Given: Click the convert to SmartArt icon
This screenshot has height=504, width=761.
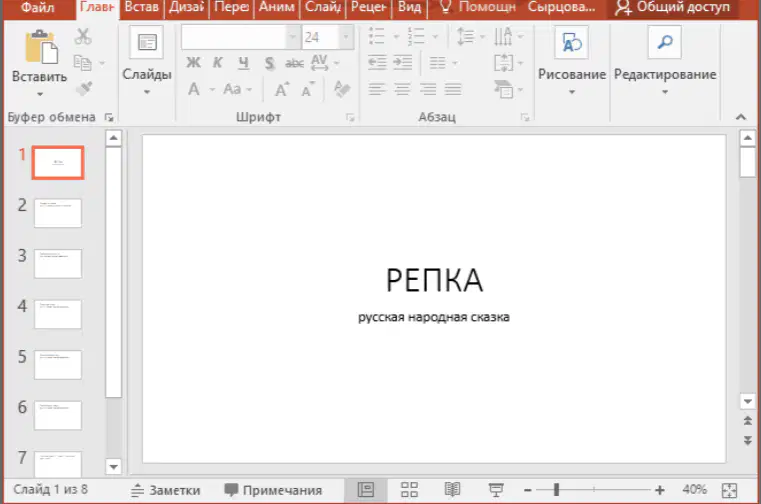Looking at the screenshot, I should 503,89.
